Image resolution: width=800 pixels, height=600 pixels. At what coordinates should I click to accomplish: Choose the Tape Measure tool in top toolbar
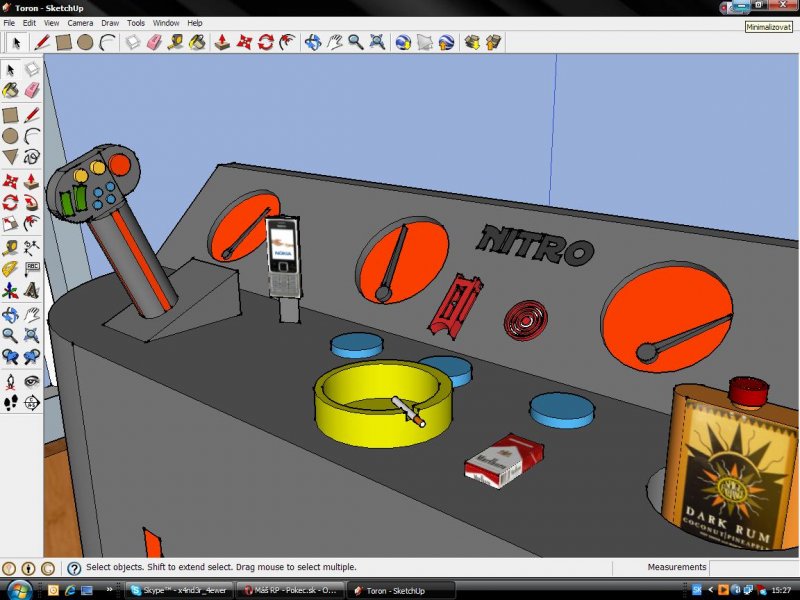point(176,42)
